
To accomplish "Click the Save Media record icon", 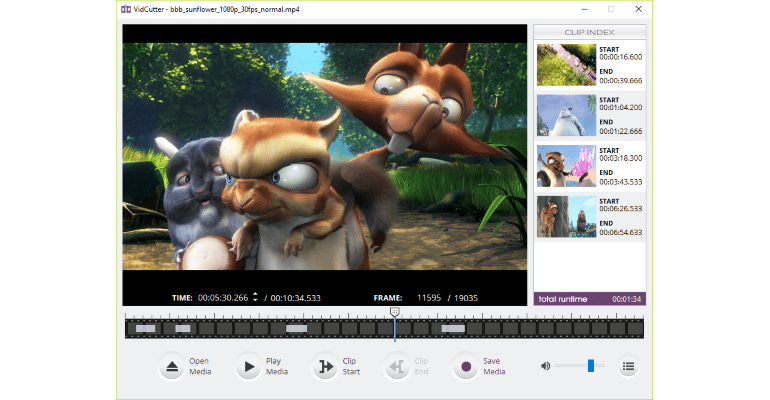I will [465, 367].
